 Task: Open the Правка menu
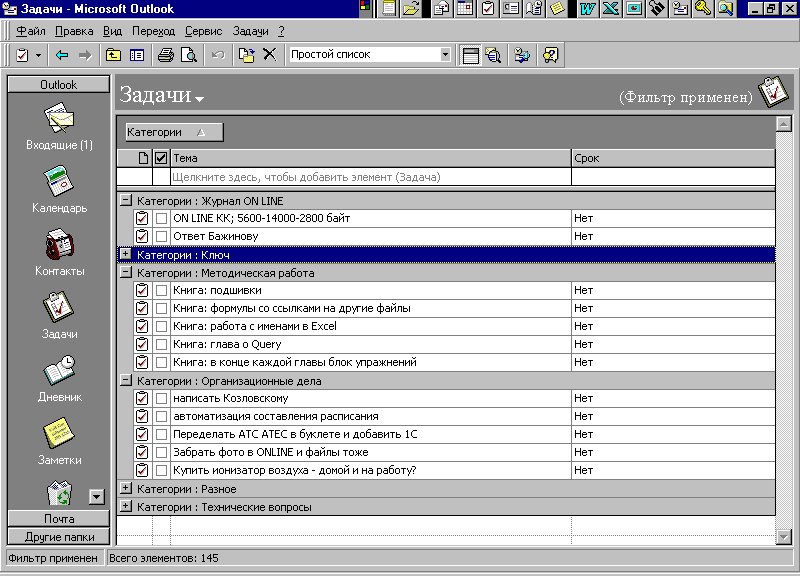click(x=74, y=31)
